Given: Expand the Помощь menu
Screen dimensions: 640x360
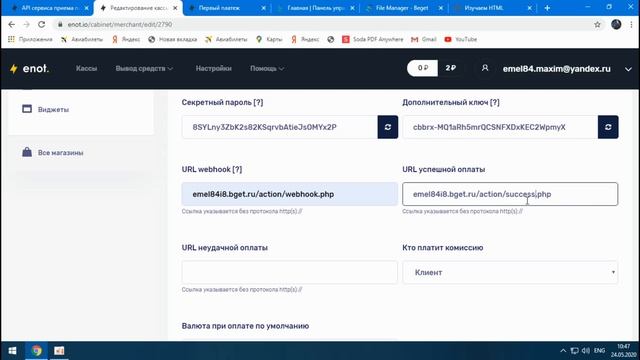Looking at the screenshot, I should coord(267,69).
